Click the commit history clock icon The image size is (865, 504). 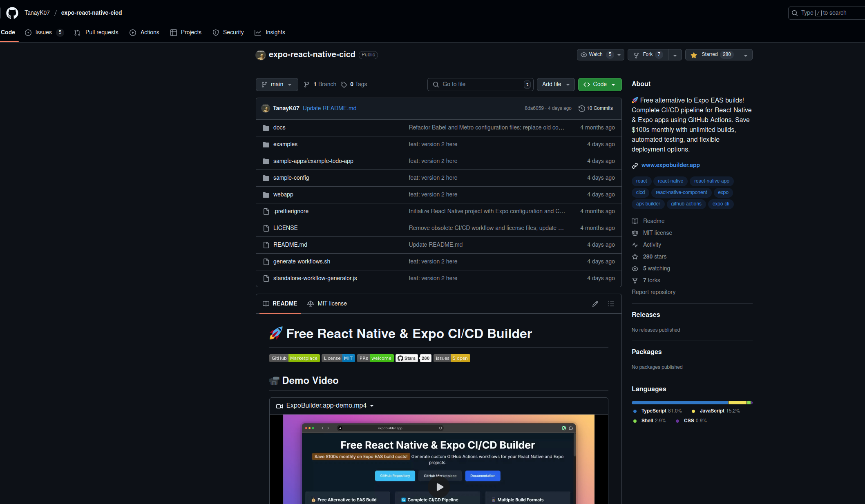tap(582, 108)
